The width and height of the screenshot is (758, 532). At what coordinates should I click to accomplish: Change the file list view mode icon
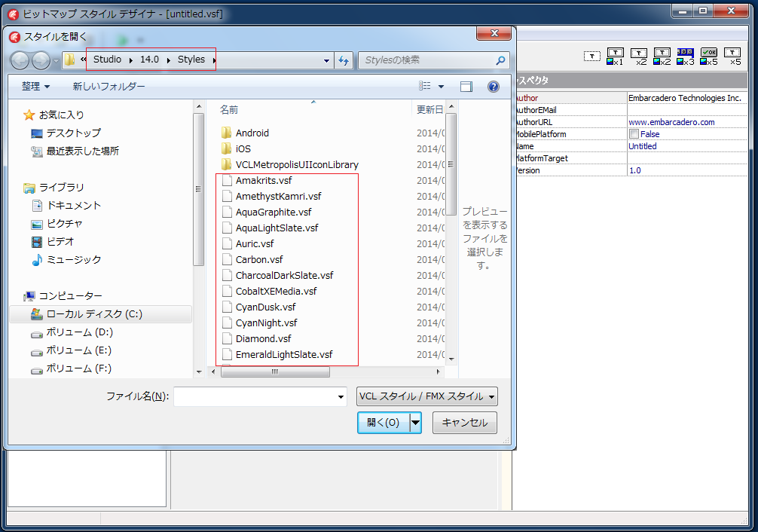pyautogui.click(x=424, y=86)
